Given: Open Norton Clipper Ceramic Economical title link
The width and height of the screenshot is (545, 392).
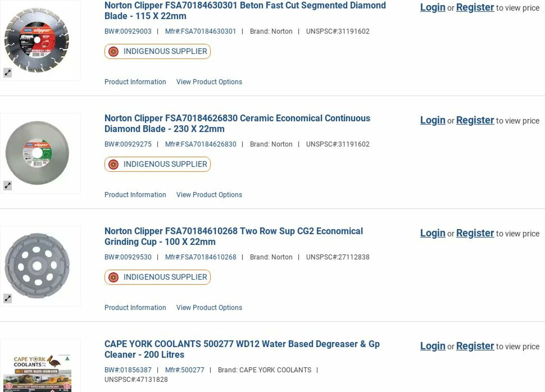Looking at the screenshot, I should coord(237,123).
